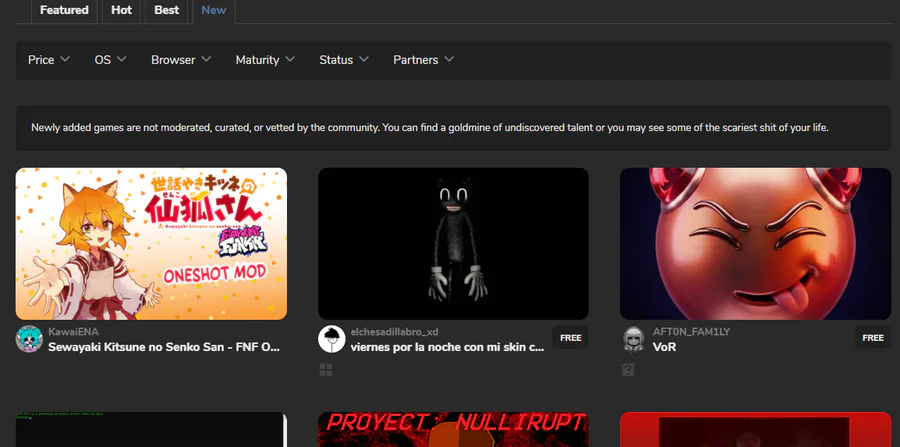Open the VoR red devil emoji thumbnail
900x447 pixels.
click(755, 243)
